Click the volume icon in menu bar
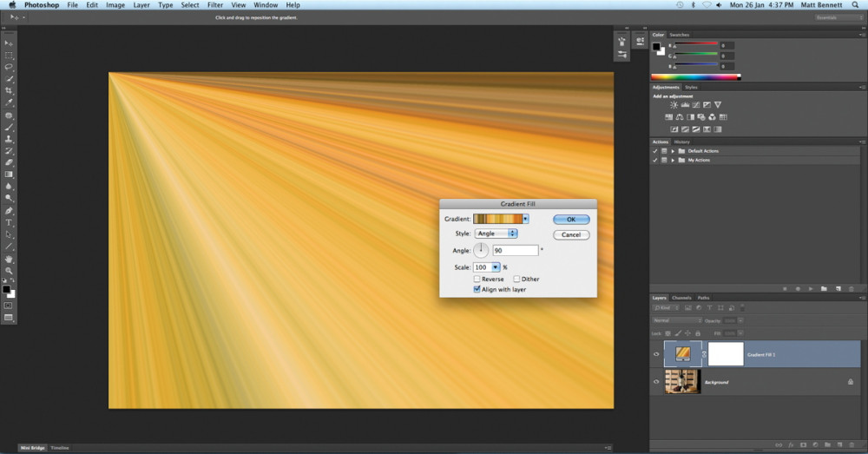 (719, 5)
